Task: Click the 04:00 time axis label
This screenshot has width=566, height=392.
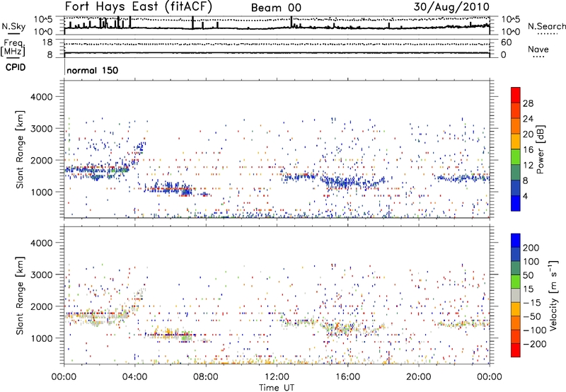Action: (x=135, y=377)
